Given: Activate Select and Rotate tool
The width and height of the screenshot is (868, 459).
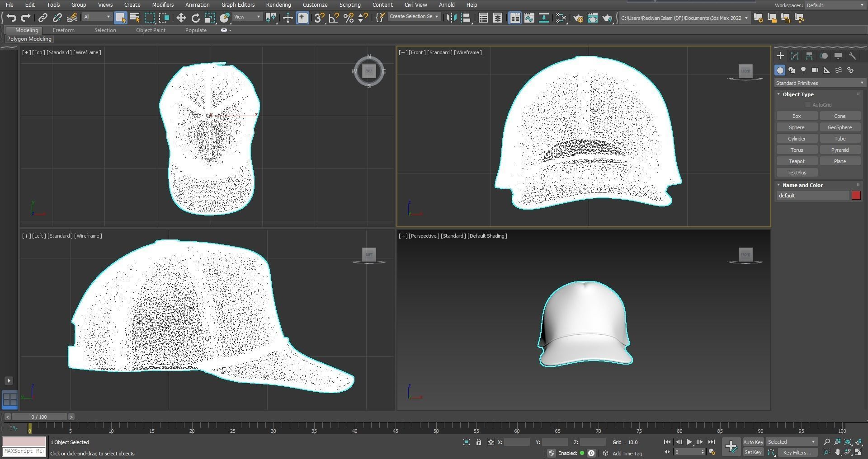Looking at the screenshot, I should [x=195, y=18].
